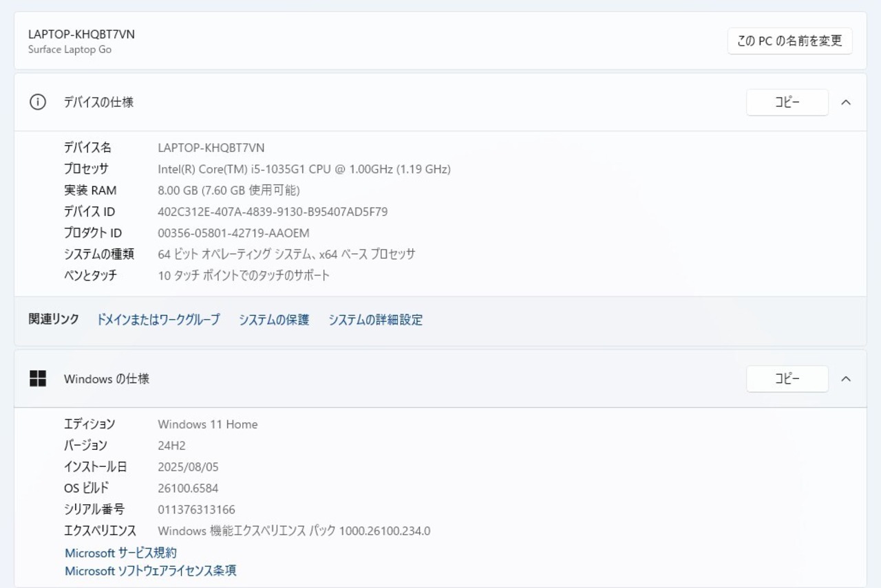The height and width of the screenshot is (588, 881).
Task: Select the serial number 011376313166
Action: click(x=196, y=509)
